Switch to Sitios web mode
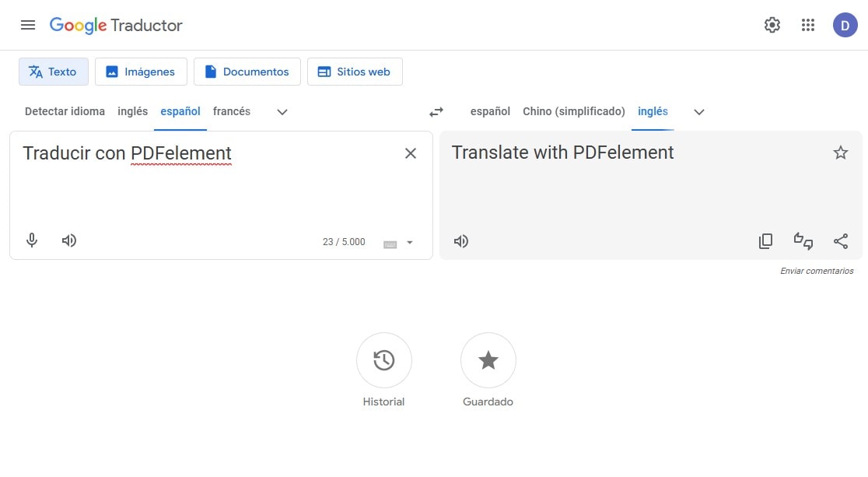868x477 pixels. coord(355,72)
